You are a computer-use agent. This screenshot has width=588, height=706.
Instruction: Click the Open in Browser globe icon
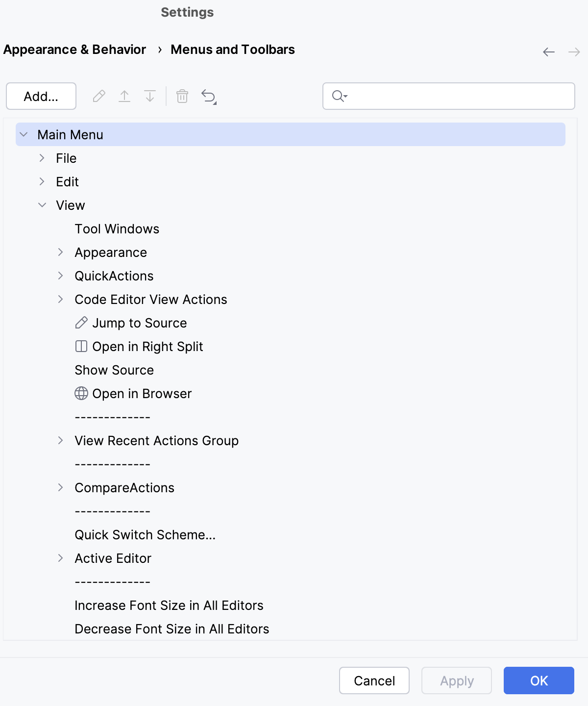click(81, 393)
